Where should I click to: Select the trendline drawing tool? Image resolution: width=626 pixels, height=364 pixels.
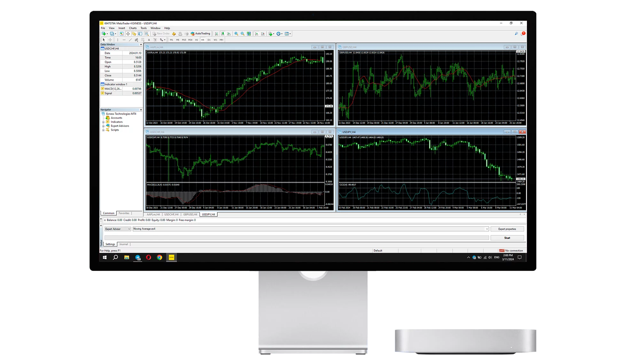(130, 40)
